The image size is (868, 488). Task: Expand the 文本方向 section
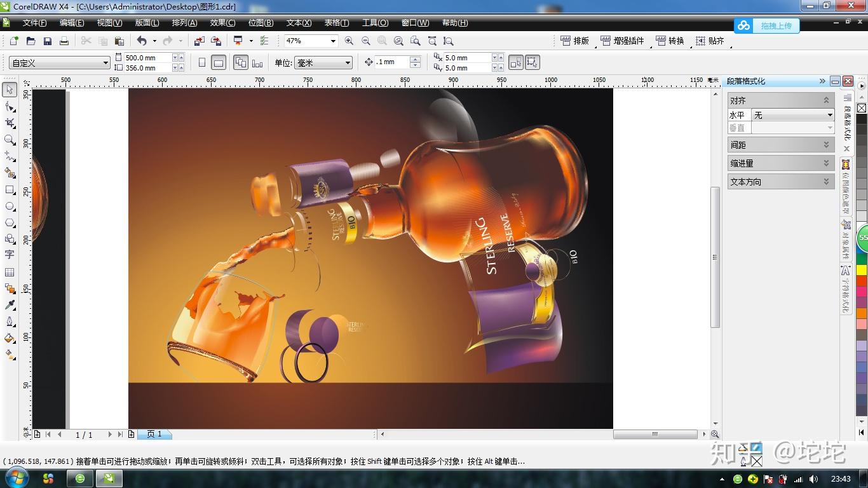(826, 182)
